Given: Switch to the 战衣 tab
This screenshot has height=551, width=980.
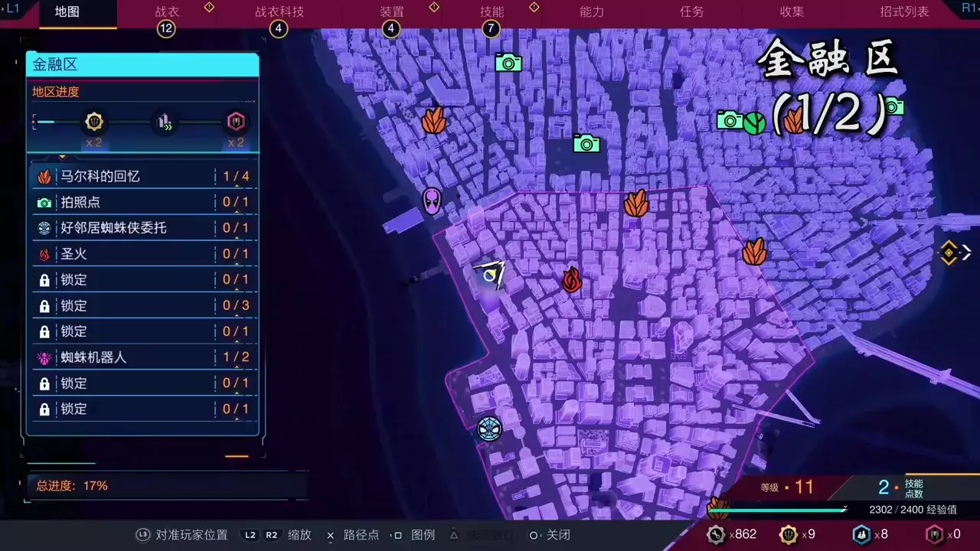Looking at the screenshot, I should (x=167, y=12).
